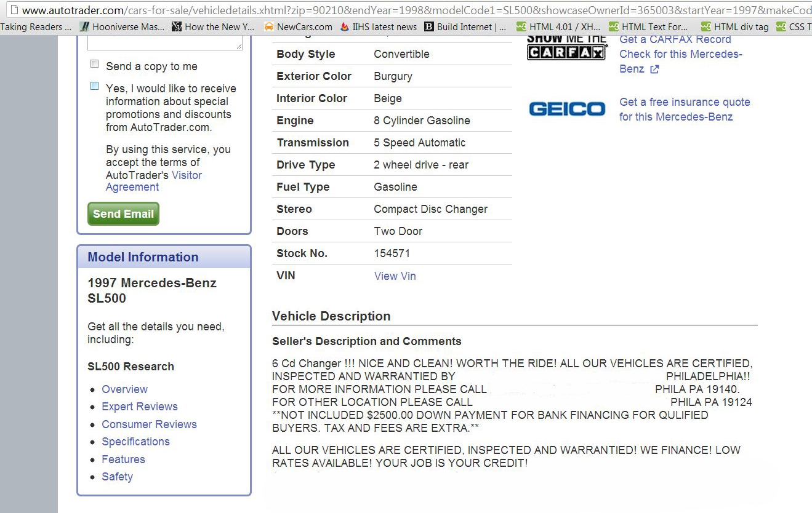Click the 2 wheel drive - rear value

pyautogui.click(x=421, y=165)
